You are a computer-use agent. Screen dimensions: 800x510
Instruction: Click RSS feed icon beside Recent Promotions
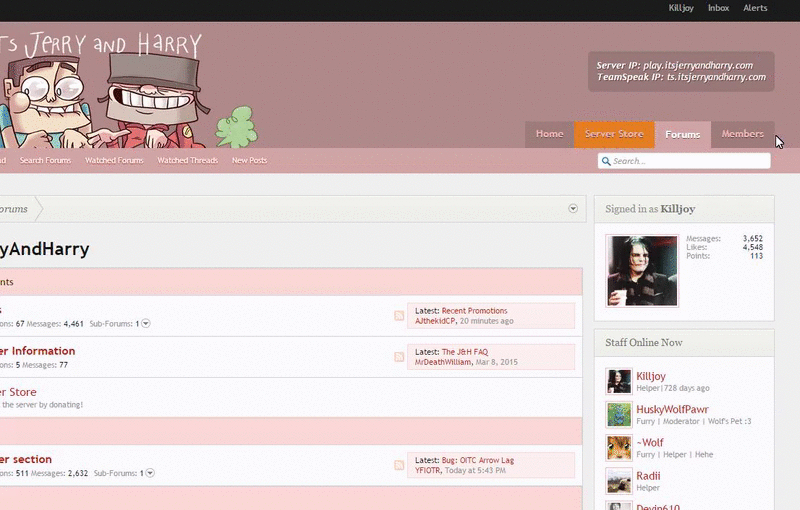[399, 316]
